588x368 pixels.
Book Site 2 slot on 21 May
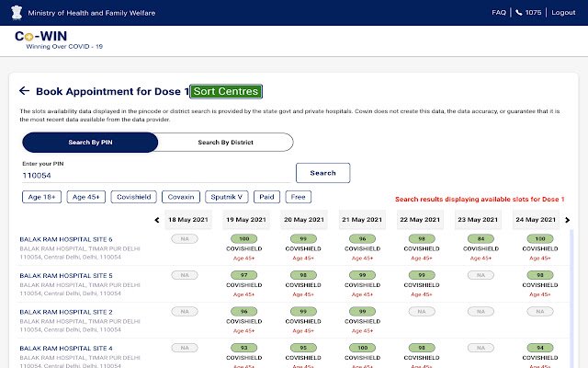click(362, 312)
